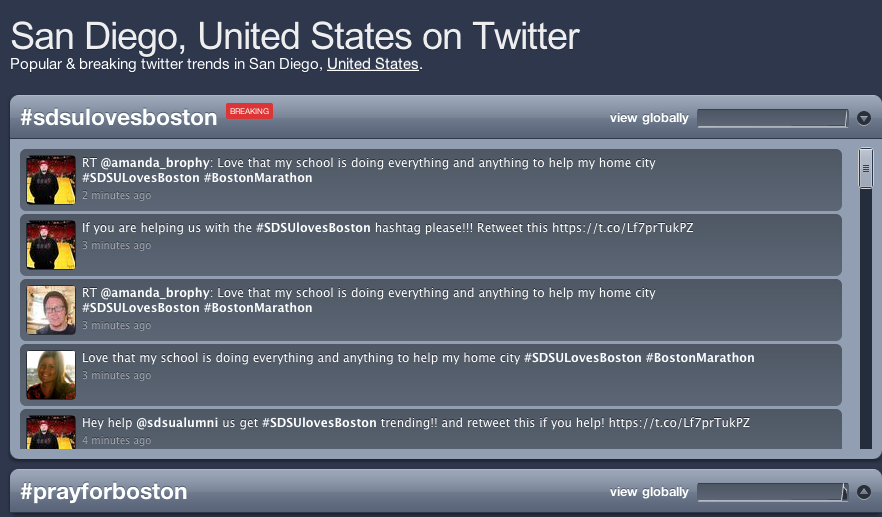This screenshot has width=882, height=517.
Task: Collapse the #sdsulovesboston trend panel arrow
Action: pos(864,118)
